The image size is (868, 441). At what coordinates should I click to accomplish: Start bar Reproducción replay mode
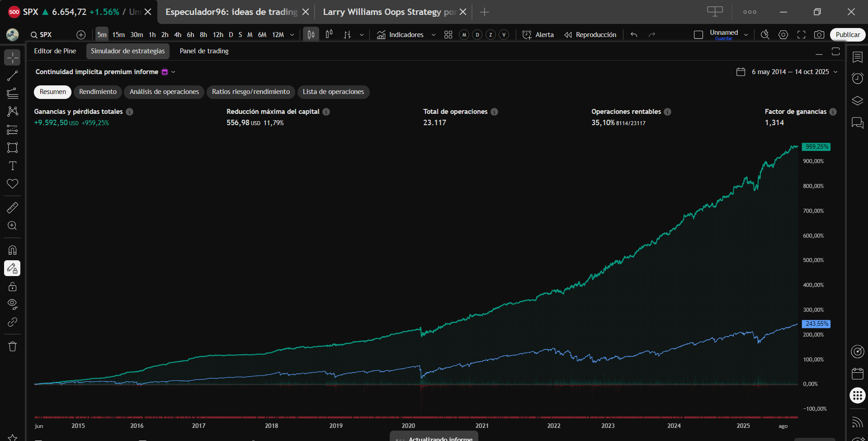590,35
